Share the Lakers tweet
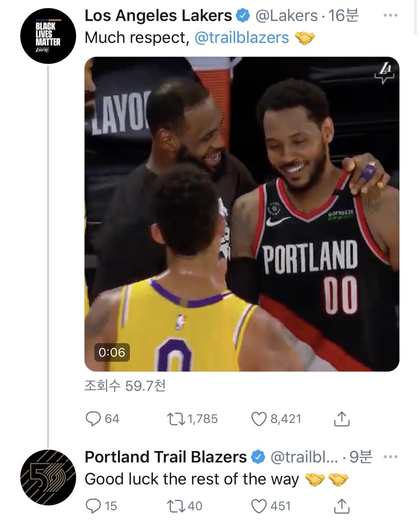 point(342,419)
